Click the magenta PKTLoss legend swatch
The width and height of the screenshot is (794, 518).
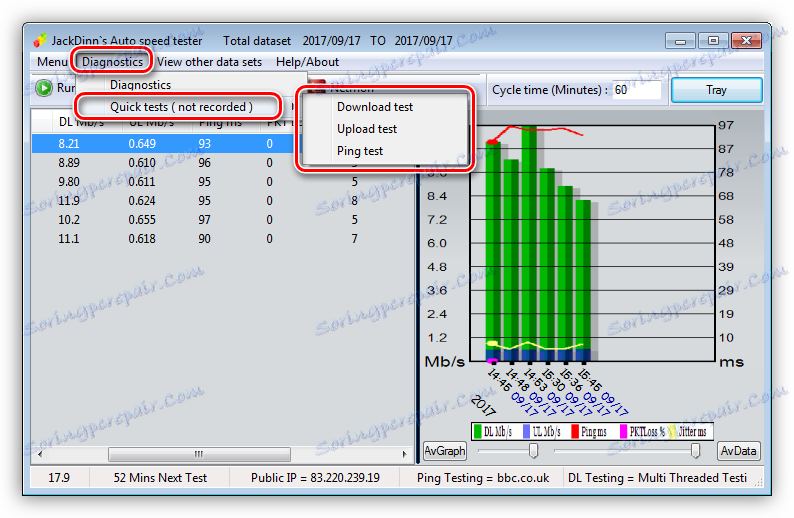(623, 431)
